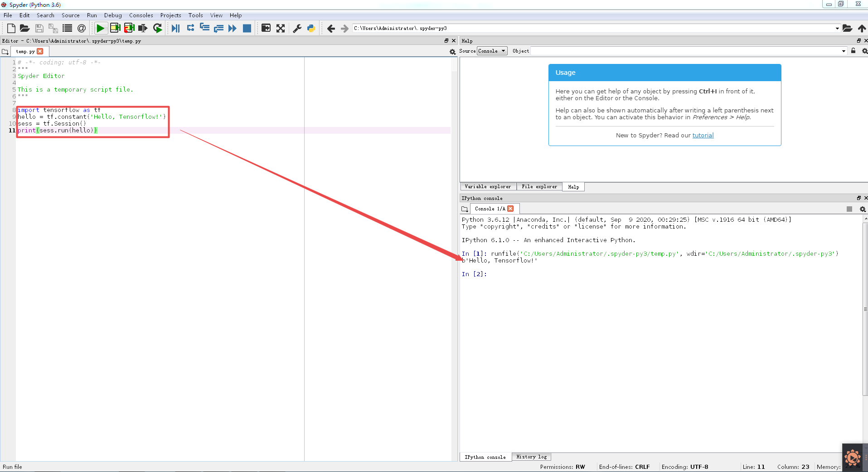Open editor pane options gear
The width and height of the screenshot is (868, 472).
point(452,52)
